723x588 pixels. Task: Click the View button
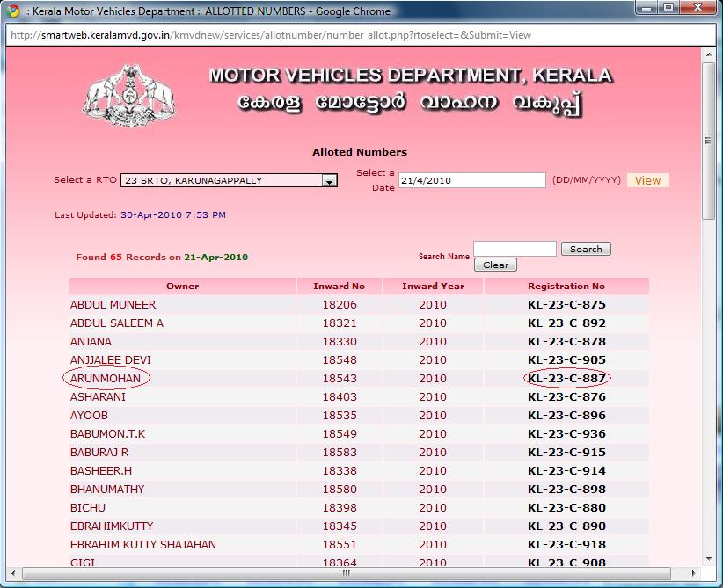pyautogui.click(x=647, y=181)
